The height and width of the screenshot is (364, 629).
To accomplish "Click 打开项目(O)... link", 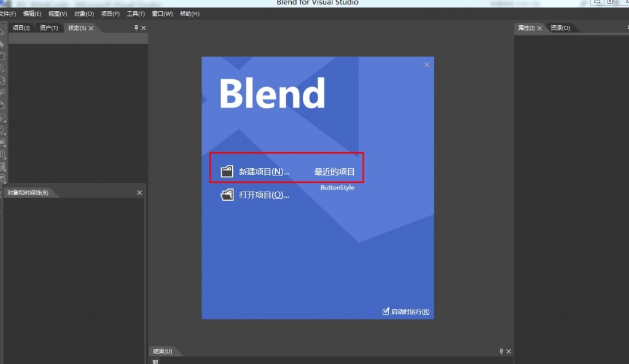I will [264, 195].
